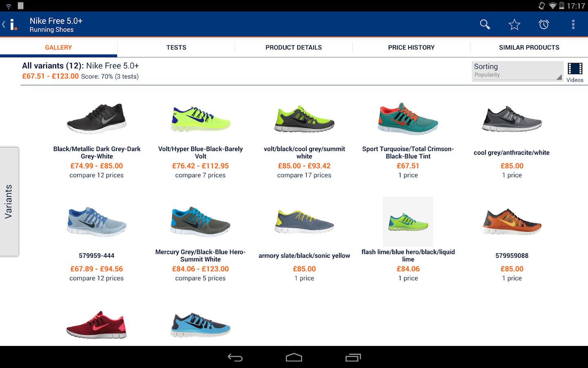This screenshot has width=588, height=368.
Task: Open the Sorting Popularity dropdown
Action: 517,71
